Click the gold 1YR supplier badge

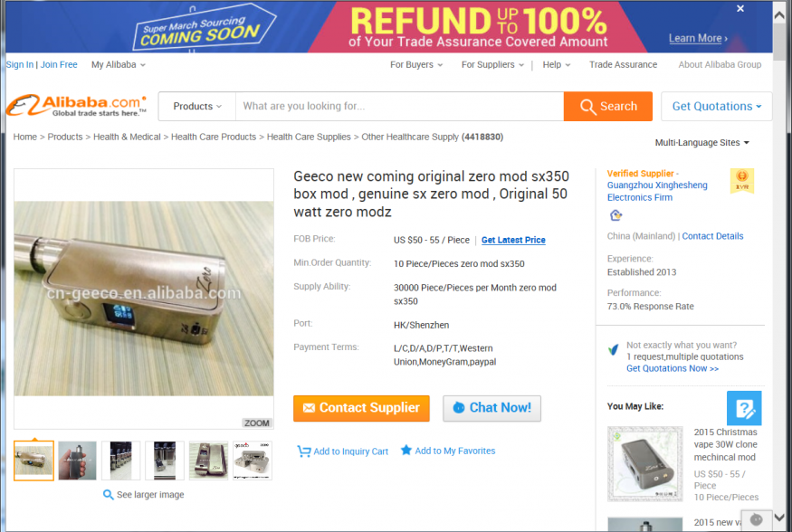click(x=741, y=181)
